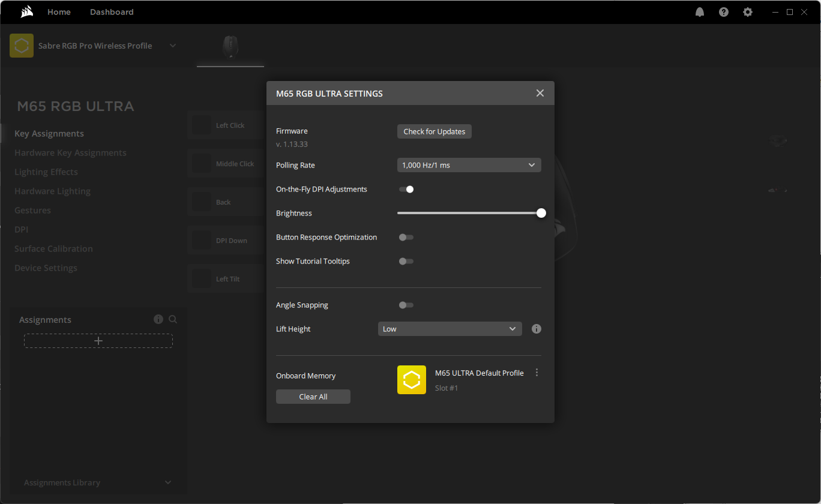
Task: Click the DPI Down key assignment icon
Action: (202, 240)
